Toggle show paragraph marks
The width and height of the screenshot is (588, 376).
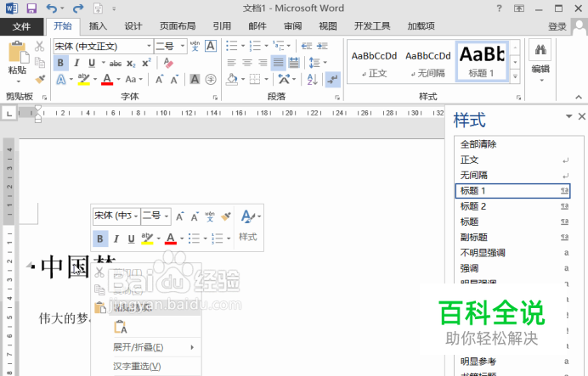pyautogui.click(x=332, y=80)
